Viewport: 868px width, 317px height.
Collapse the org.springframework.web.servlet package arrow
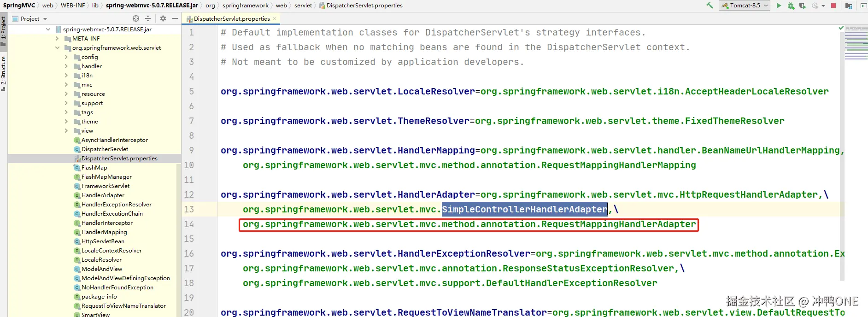(x=57, y=47)
